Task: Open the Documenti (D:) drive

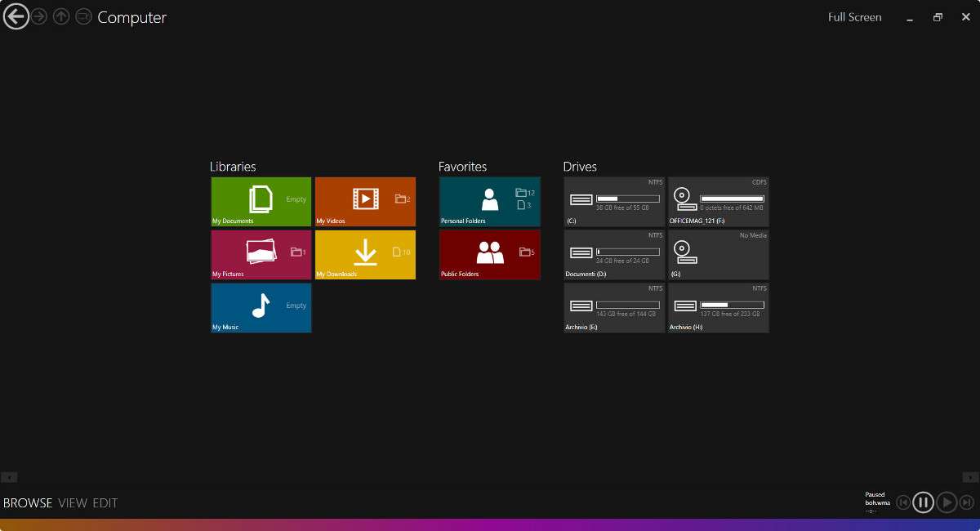Action: 614,255
